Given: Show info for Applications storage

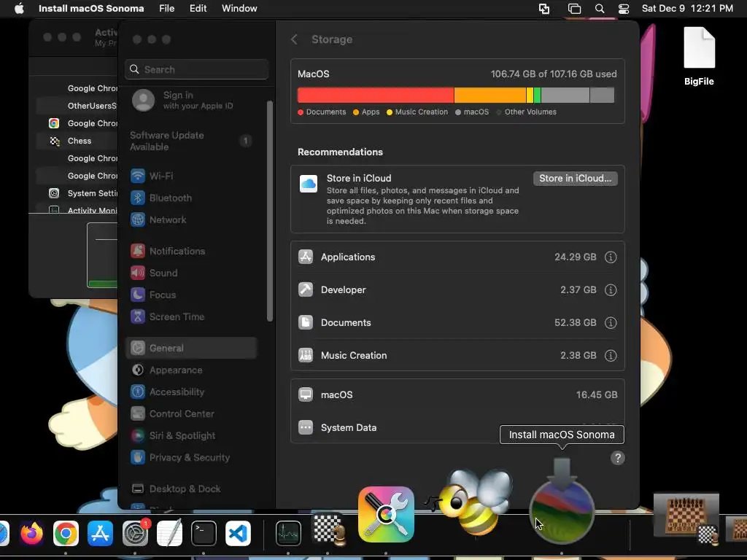Looking at the screenshot, I should [x=611, y=257].
